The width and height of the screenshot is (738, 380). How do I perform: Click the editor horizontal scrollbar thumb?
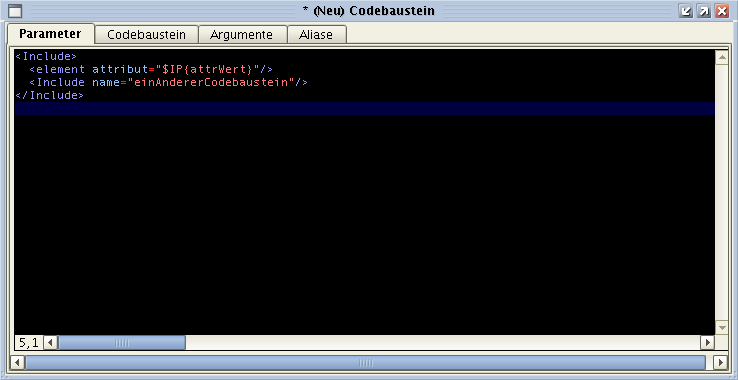[122, 343]
